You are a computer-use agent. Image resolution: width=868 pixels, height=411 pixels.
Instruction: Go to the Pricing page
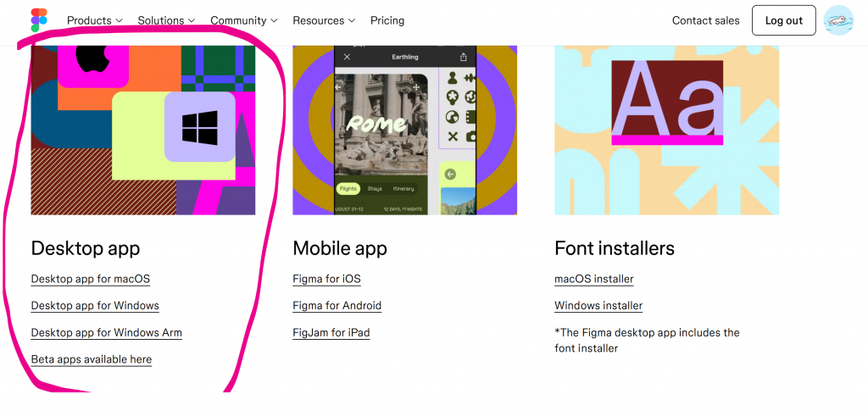point(387,20)
